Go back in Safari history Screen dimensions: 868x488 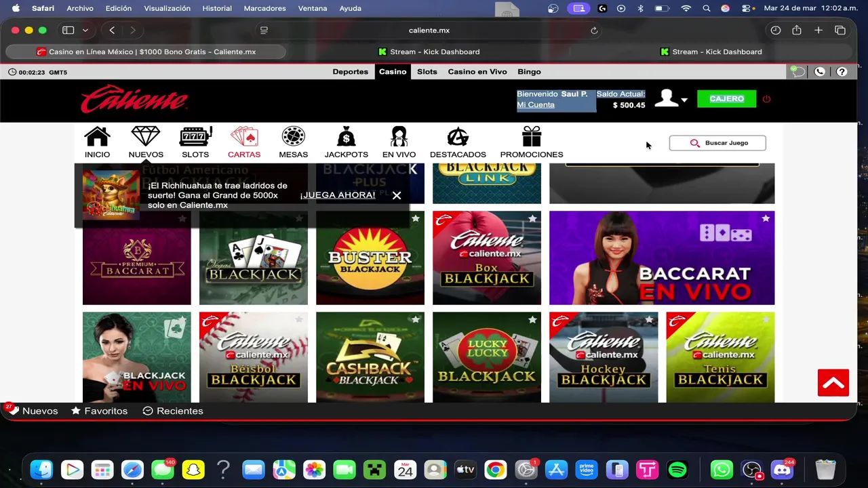tap(112, 30)
